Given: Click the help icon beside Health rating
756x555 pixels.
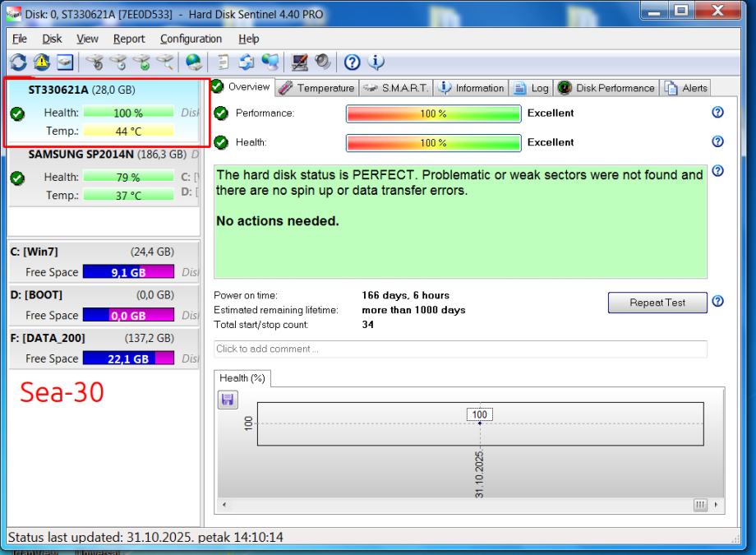Looking at the screenshot, I should point(717,141).
